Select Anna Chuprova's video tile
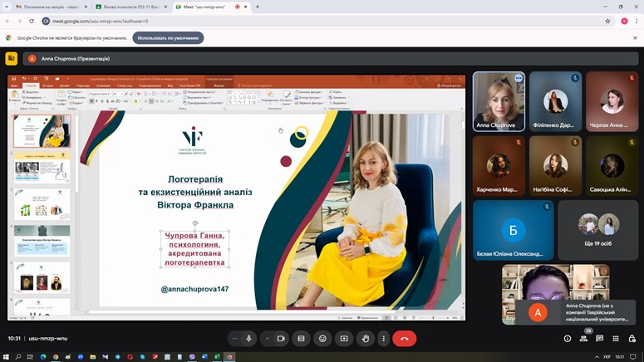This screenshot has height=362, width=644. (499, 101)
